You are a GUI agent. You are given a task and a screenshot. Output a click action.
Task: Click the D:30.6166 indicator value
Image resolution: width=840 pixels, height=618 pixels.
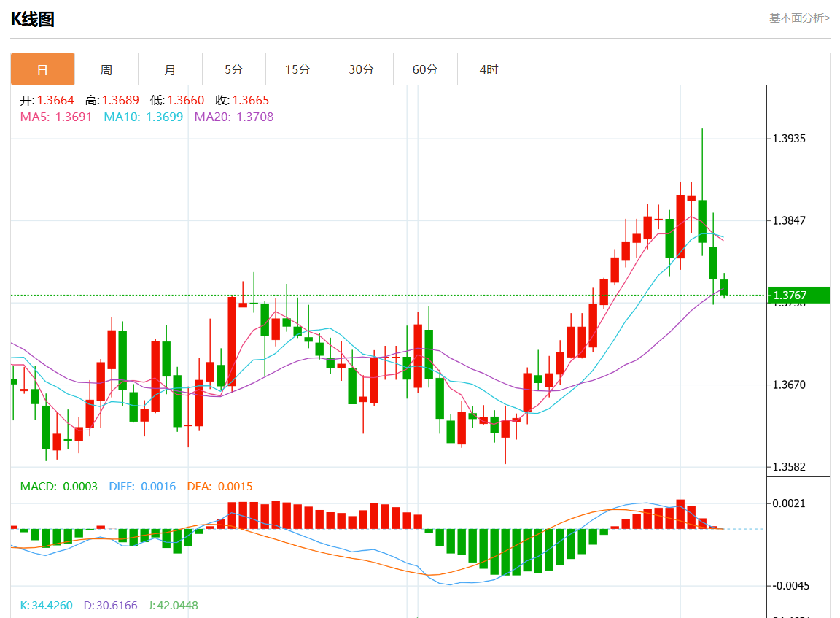pos(110,606)
